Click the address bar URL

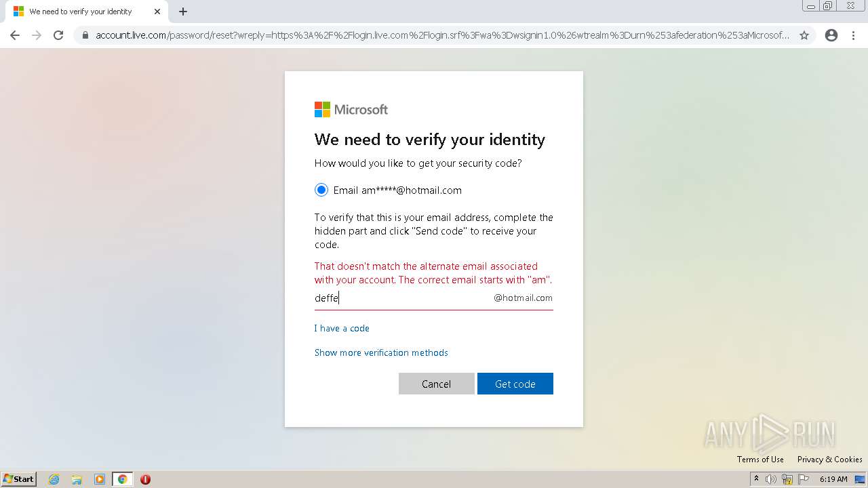point(442,35)
